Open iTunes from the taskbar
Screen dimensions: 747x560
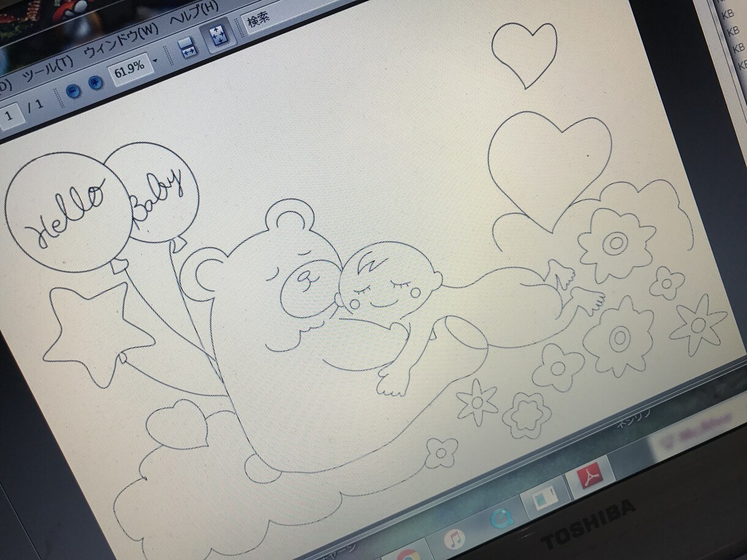pyautogui.click(x=454, y=538)
